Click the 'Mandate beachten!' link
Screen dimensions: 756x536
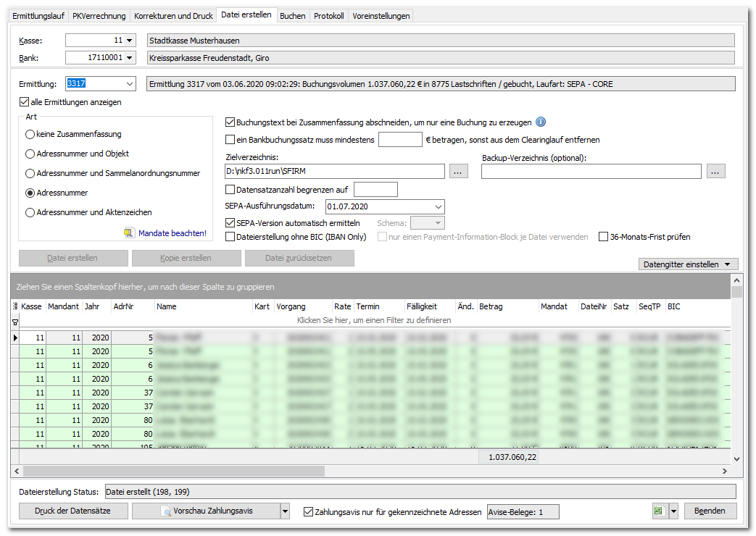click(x=172, y=233)
